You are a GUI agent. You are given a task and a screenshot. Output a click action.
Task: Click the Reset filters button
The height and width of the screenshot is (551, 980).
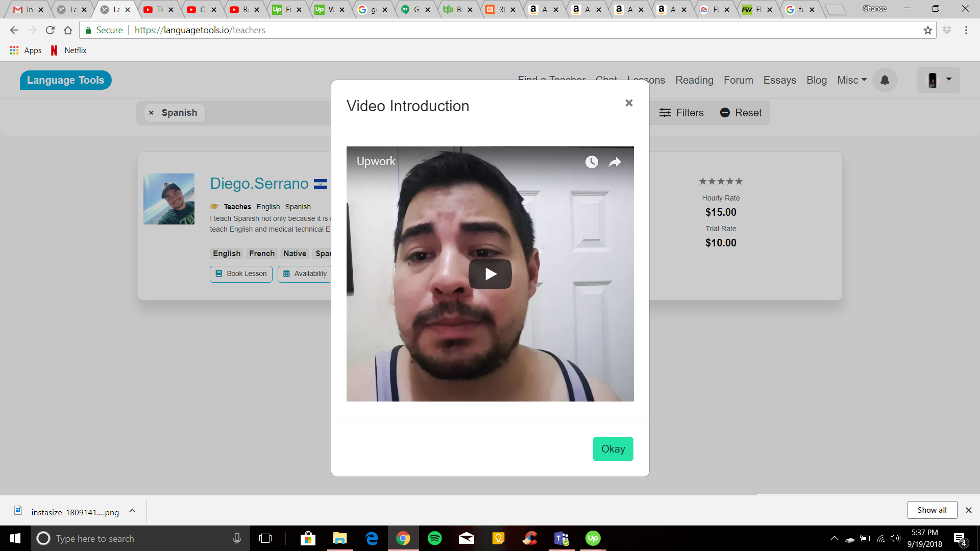coord(741,113)
